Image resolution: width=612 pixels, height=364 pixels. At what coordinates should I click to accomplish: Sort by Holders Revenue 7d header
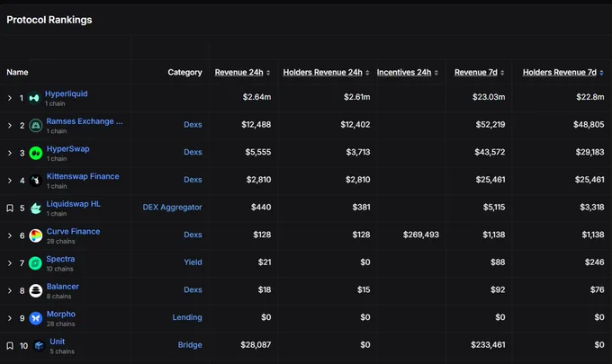click(560, 73)
